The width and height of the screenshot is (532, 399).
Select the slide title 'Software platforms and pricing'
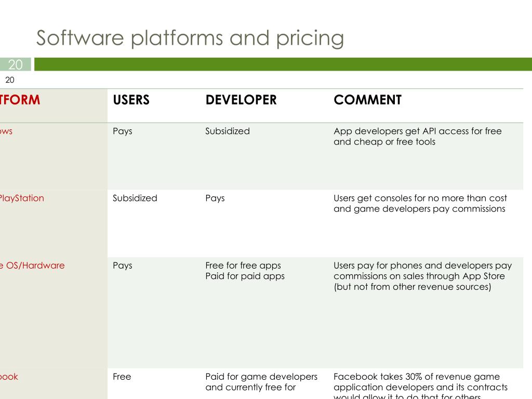point(190,38)
